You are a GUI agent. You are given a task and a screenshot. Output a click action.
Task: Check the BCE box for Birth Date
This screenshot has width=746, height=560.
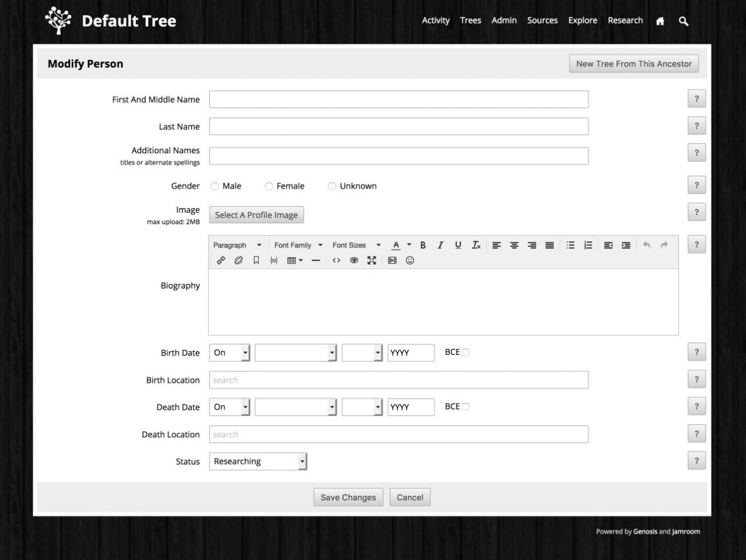point(466,353)
